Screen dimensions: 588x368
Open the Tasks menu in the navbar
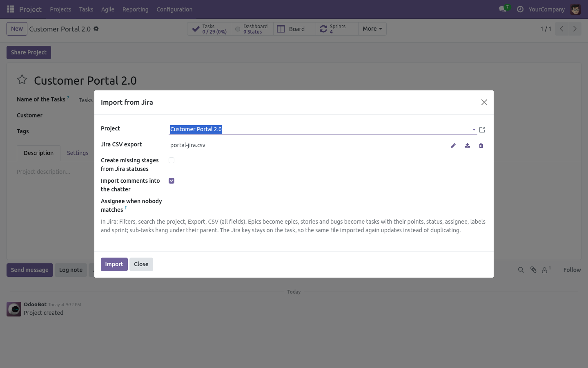[86, 9]
